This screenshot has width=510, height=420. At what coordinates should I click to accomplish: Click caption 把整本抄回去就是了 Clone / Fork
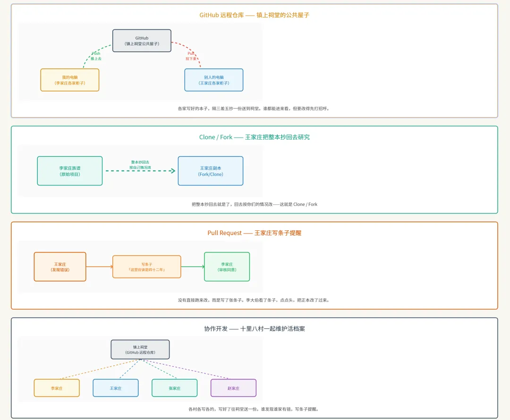click(255, 204)
